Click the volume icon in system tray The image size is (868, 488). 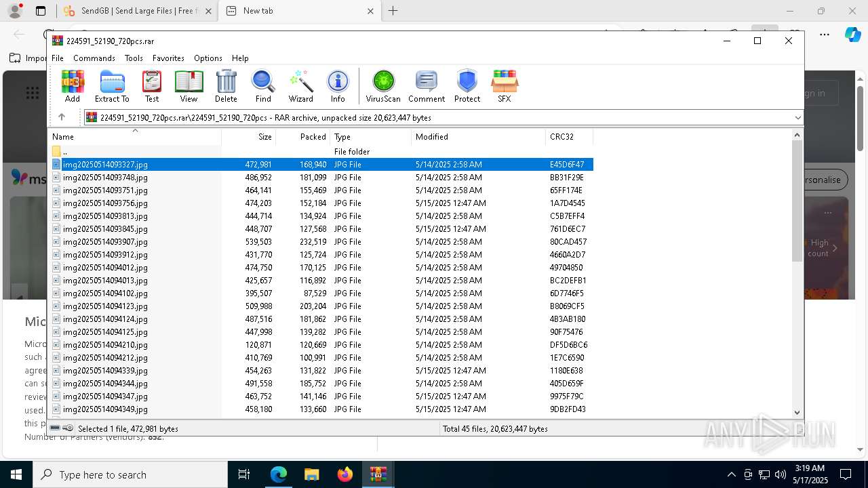click(x=781, y=474)
